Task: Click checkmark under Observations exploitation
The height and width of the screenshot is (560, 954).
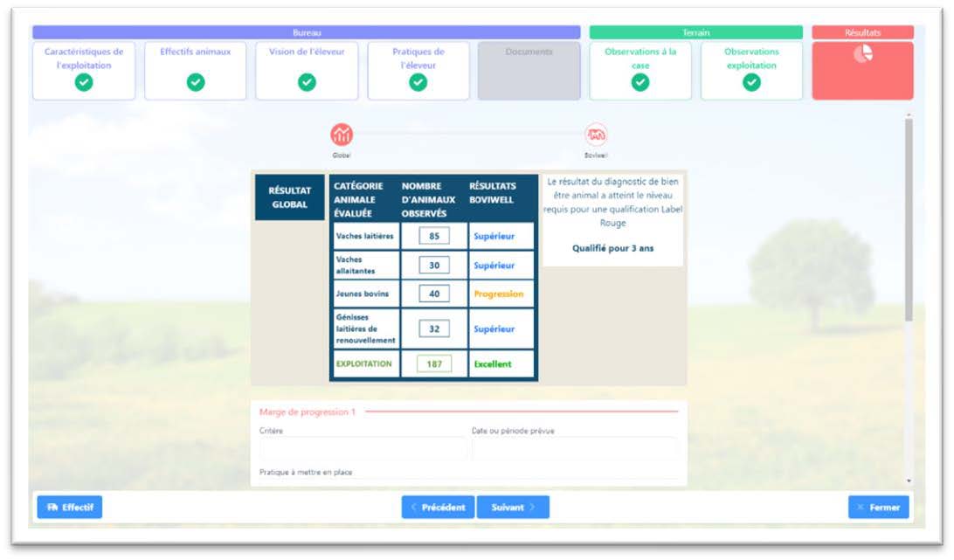Action: pyautogui.click(x=751, y=82)
